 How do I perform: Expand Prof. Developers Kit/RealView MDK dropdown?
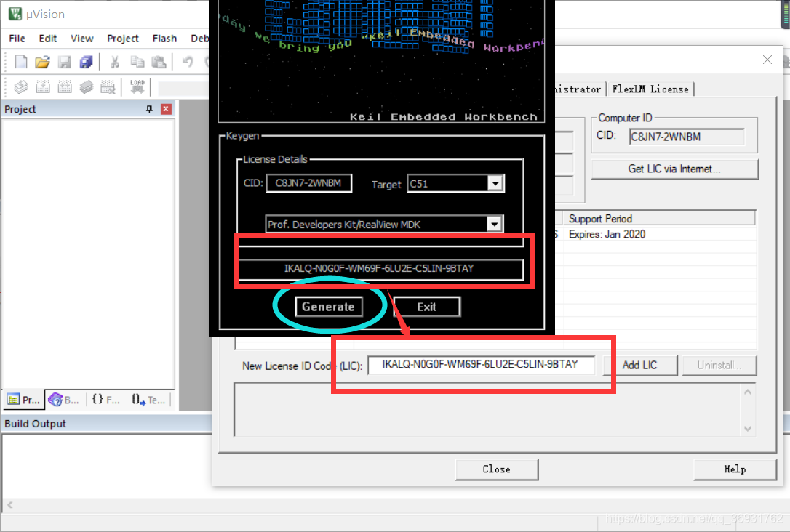pos(494,223)
